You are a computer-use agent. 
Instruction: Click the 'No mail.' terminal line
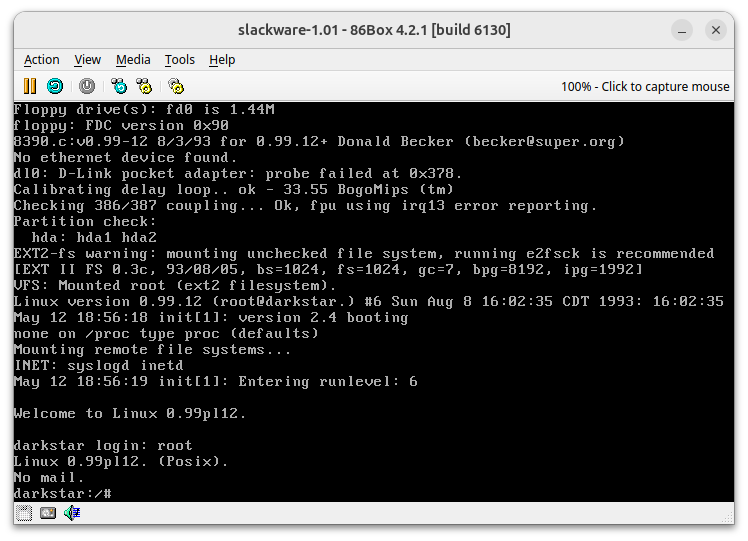(x=49, y=477)
